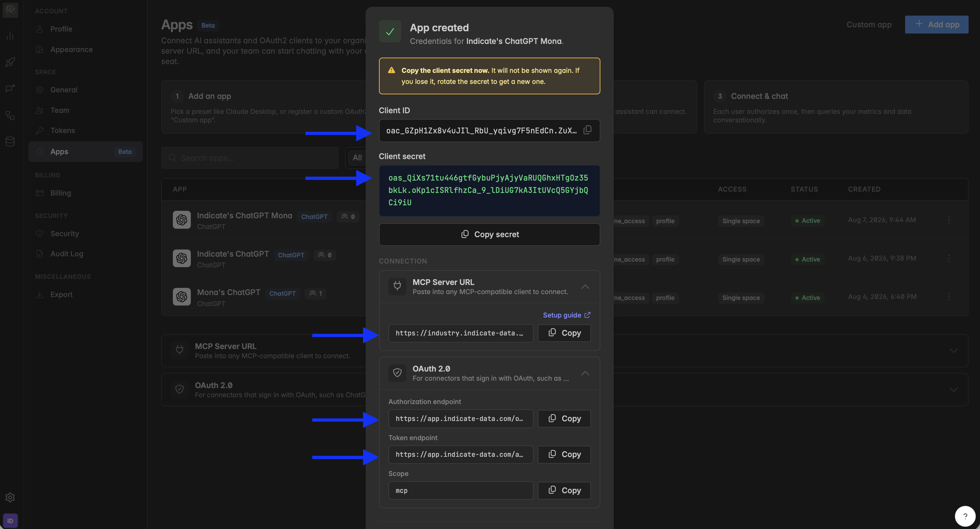Click the Copy secret button
980x529 pixels.
489,235
